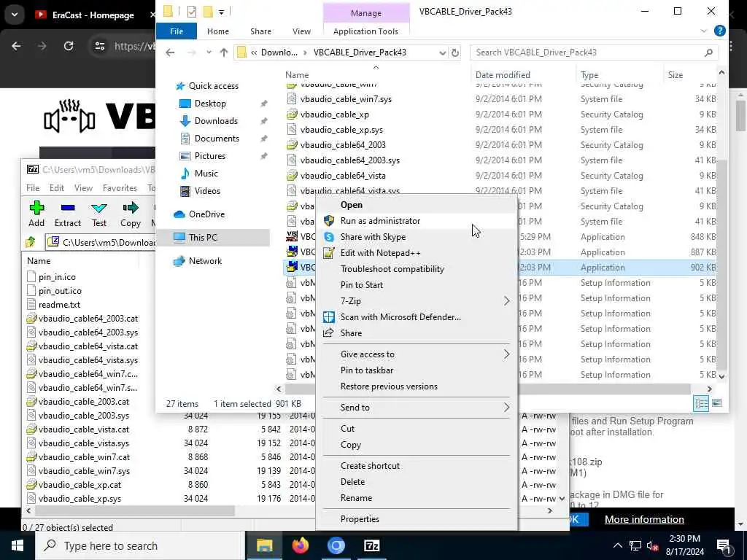Expand Send to submenu
The width and height of the screenshot is (747, 560).
pyautogui.click(x=506, y=408)
